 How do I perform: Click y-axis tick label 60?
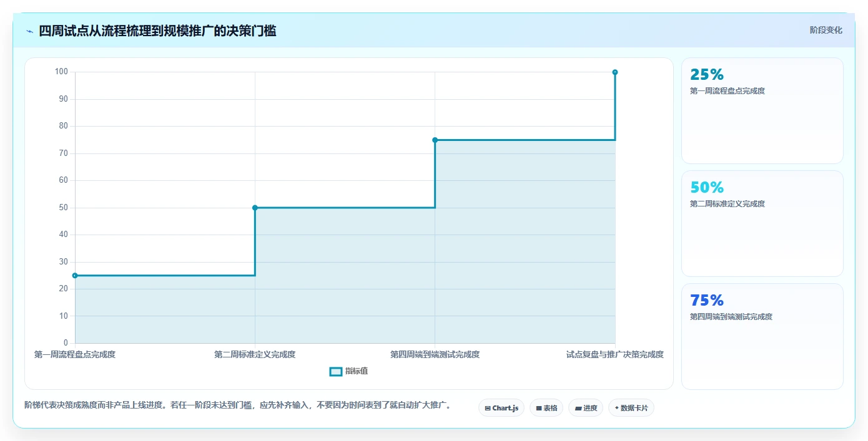(64, 180)
